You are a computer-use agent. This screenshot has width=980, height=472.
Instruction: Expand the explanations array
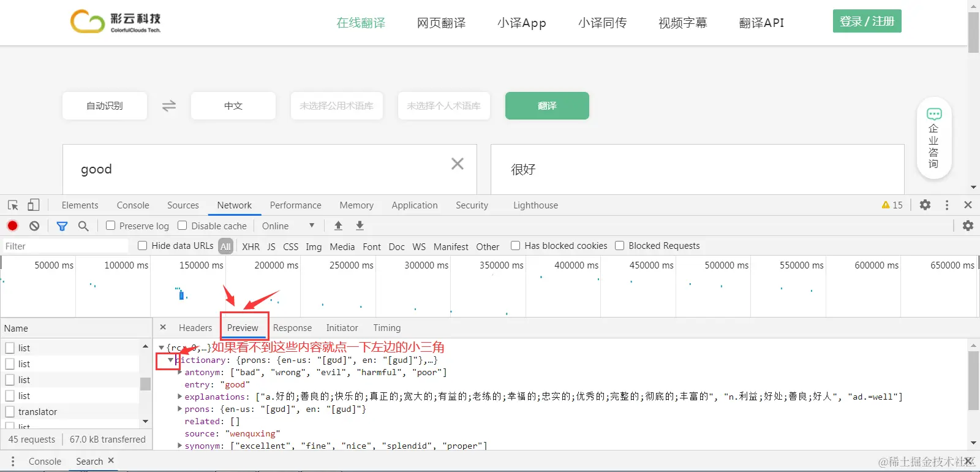tap(179, 397)
